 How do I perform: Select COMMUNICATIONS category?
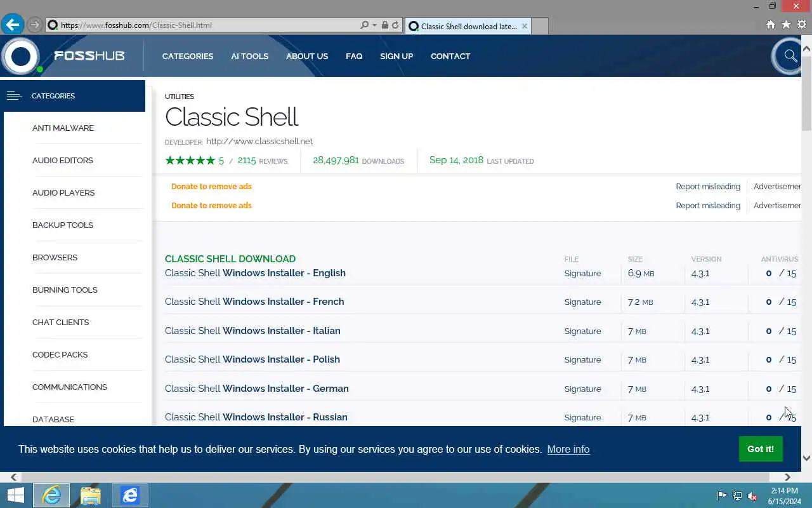[70, 387]
